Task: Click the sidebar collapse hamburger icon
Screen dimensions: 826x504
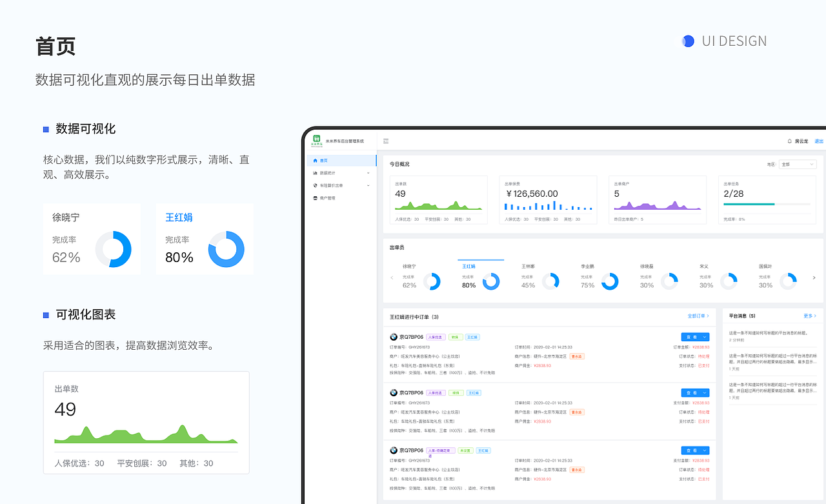Action: coord(386,141)
